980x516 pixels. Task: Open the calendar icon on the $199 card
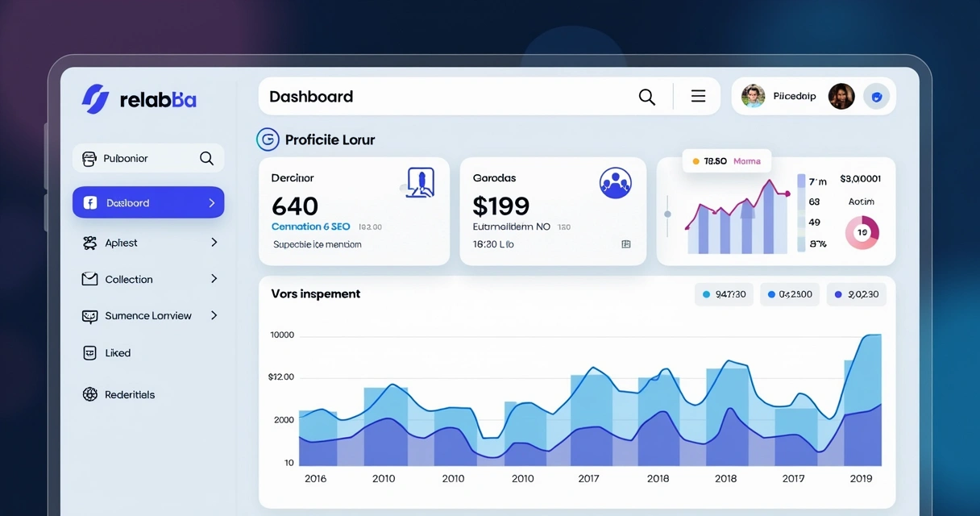tap(626, 243)
